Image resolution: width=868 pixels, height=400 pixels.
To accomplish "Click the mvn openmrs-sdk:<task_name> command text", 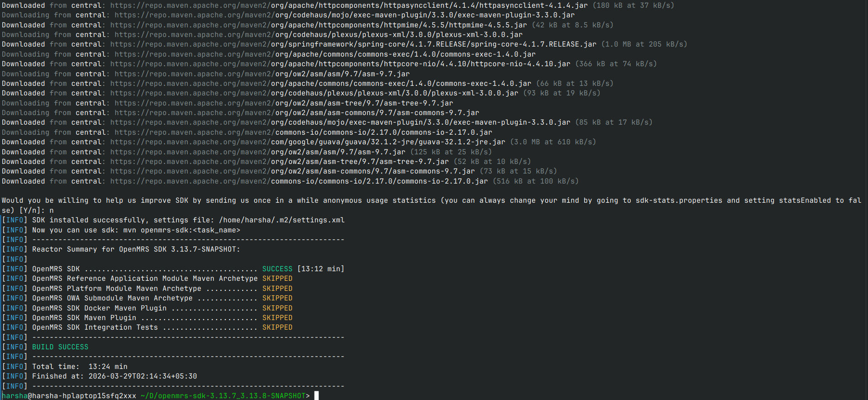I will [181, 230].
